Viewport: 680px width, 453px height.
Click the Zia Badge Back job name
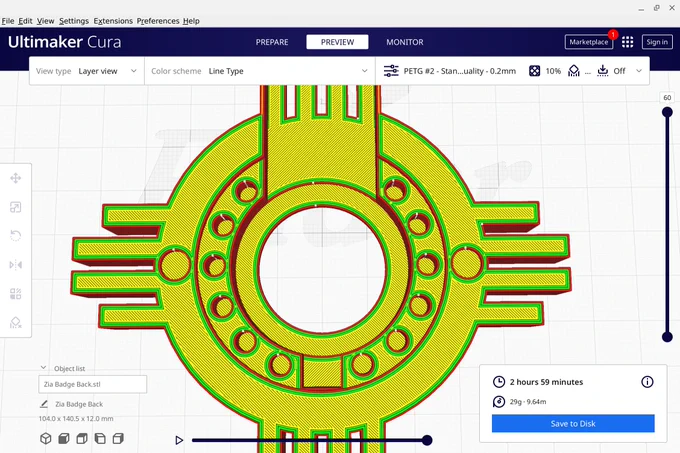pos(79,404)
